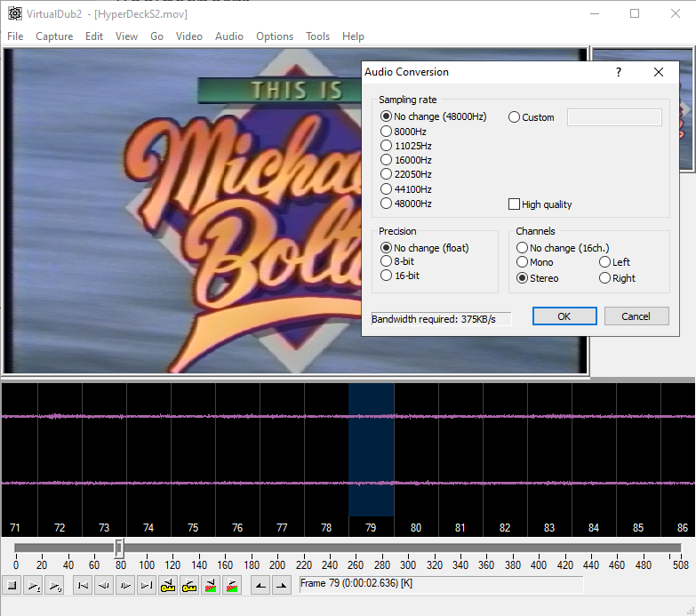This screenshot has height=616, width=696.
Task: Click frame 82 column in audio waveform
Action: tap(505, 459)
